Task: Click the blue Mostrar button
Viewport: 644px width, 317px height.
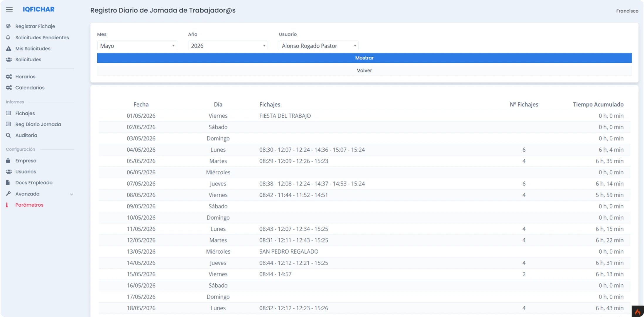Action: click(364, 58)
